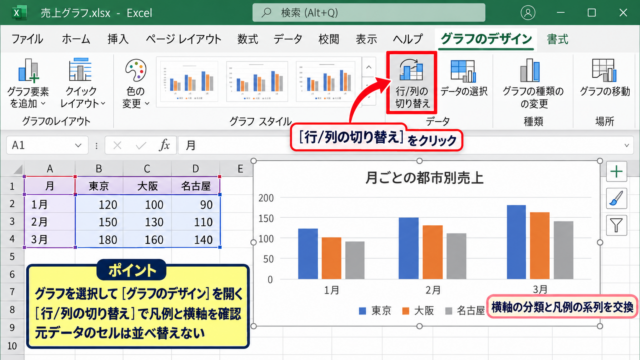Switch to the 挿入 tab
640x360 pixels.
pyautogui.click(x=118, y=39)
